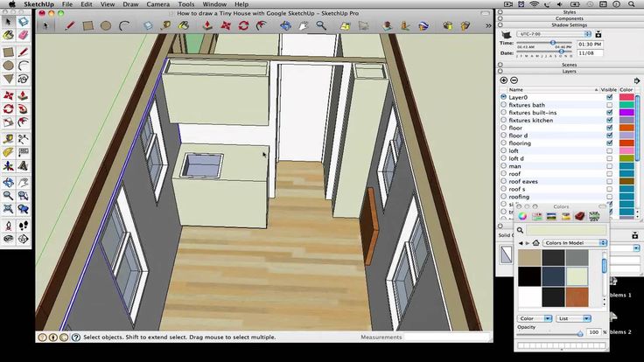
Task: Click the Zoom Extents tool in left palette
Action: [8, 209]
